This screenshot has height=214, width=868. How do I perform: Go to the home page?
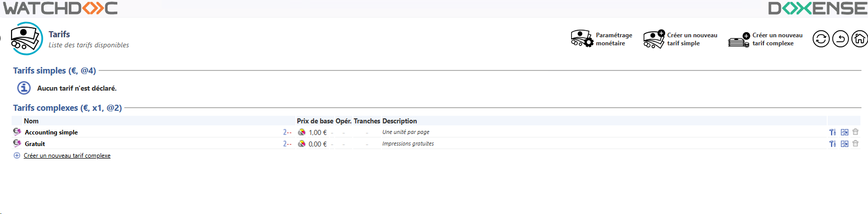coord(859,39)
